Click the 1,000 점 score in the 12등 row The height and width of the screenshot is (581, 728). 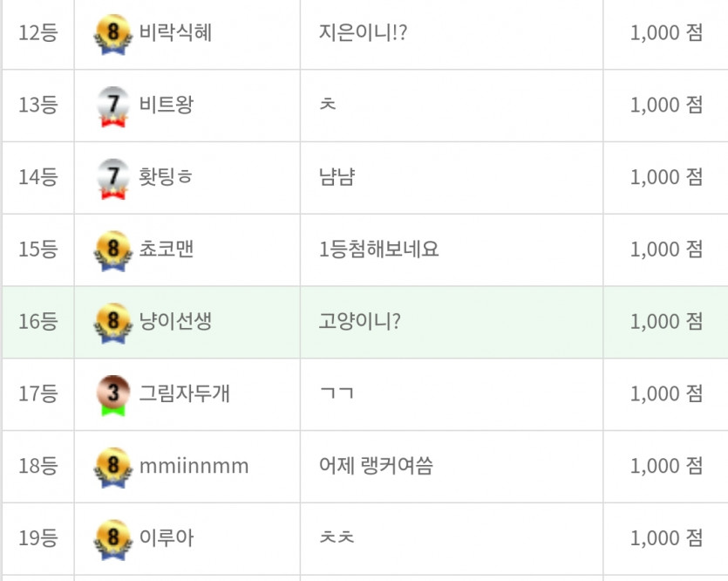666,33
